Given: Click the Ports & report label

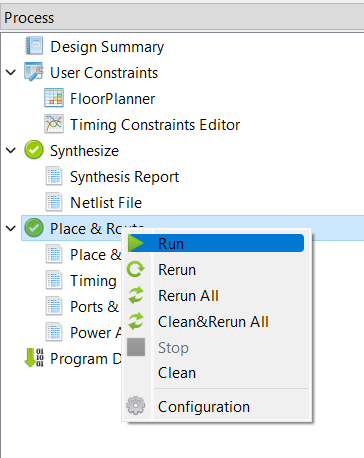Looking at the screenshot, I should [94, 307].
